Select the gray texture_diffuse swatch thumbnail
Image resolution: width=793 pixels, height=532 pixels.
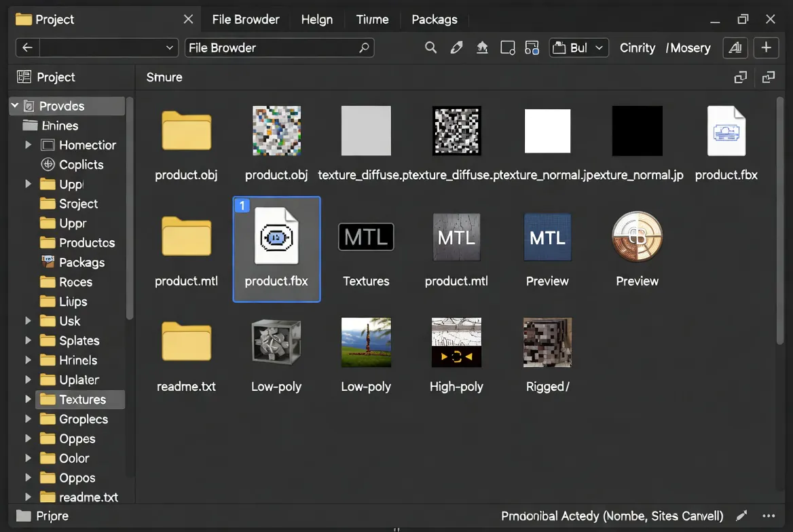(366, 130)
